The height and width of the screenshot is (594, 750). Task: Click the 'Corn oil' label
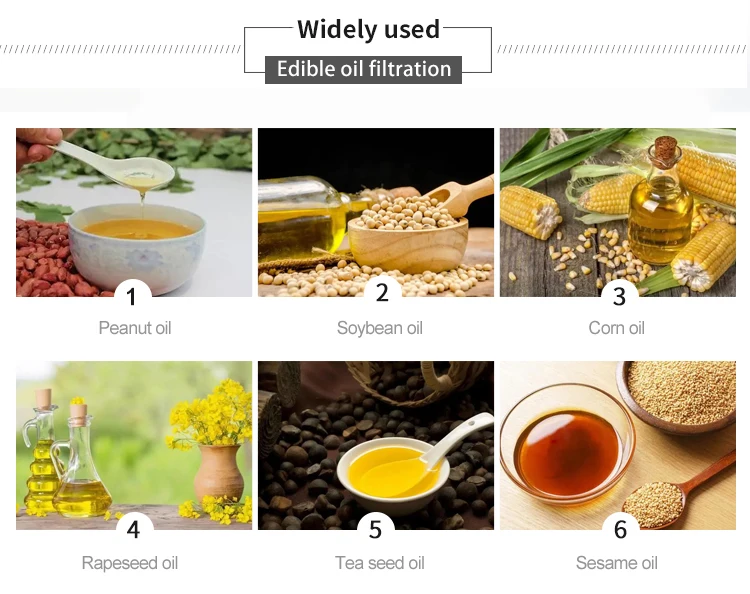[x=617, y=328]
